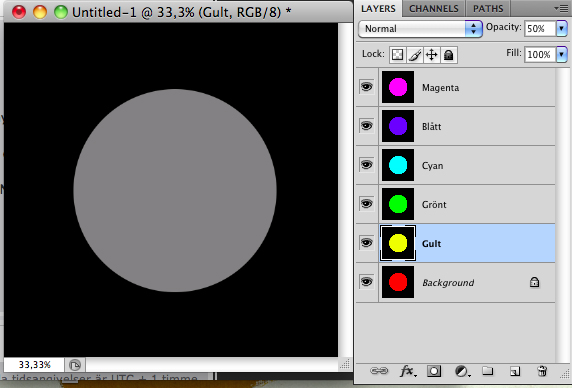Expand the Fill value arrow
Viewport: 572px width, 388px height.
click(x=561, y=55)
